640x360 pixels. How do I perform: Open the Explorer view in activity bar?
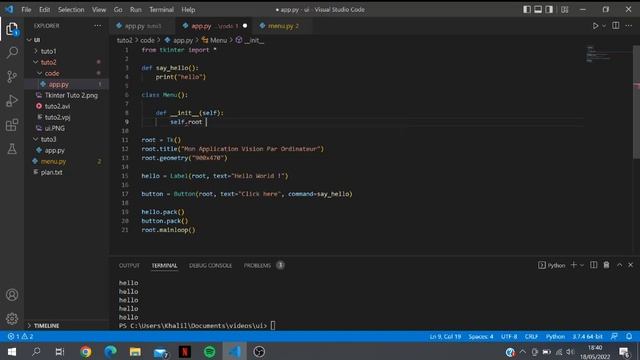click(12, 29)
